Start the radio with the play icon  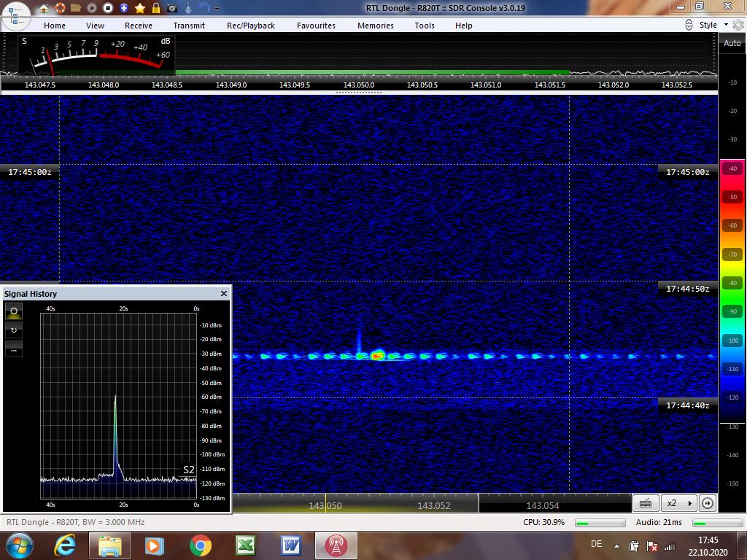click(x=92, y=8)
